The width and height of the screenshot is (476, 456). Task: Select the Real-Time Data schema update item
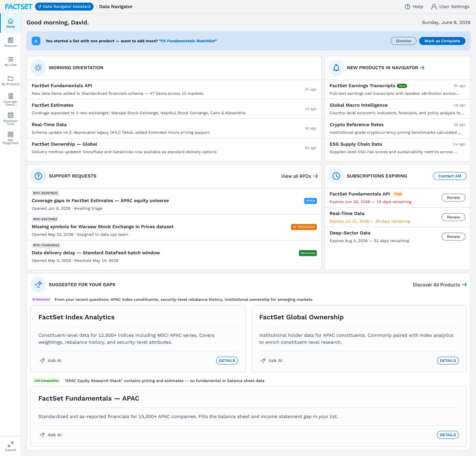[174, 128]
